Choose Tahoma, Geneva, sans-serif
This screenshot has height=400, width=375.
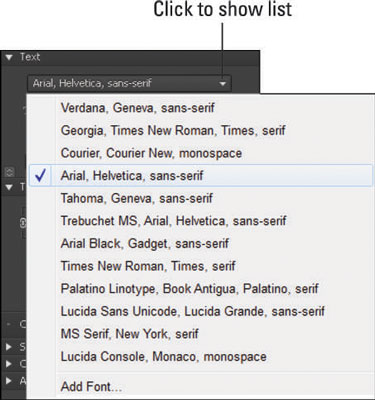point(137,198)
